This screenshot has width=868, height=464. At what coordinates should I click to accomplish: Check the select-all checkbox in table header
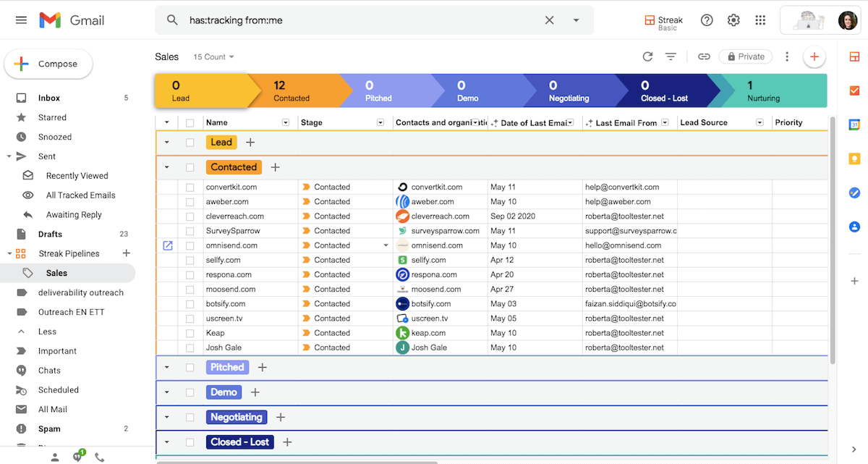tap(190, 123)
